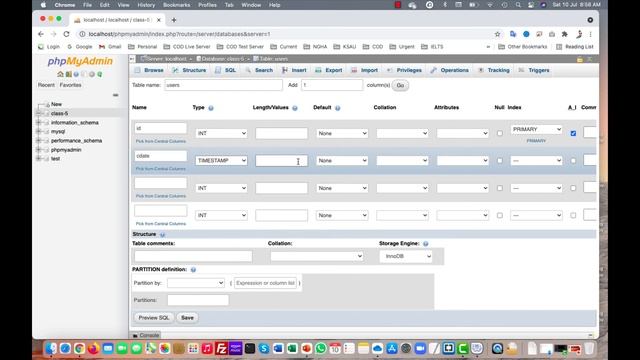
Task: Switch to the SQL tab
Action: pyautogui.click(x=225, y=70)
